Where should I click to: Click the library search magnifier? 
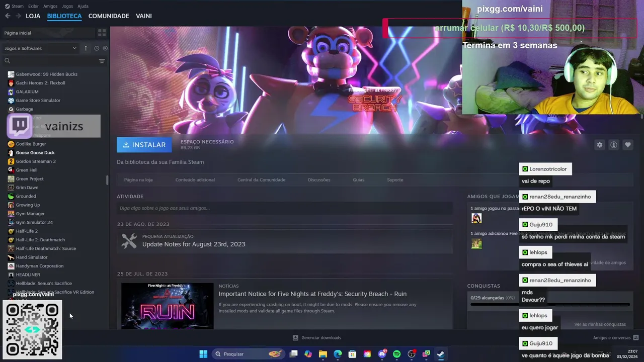(7, 61)
